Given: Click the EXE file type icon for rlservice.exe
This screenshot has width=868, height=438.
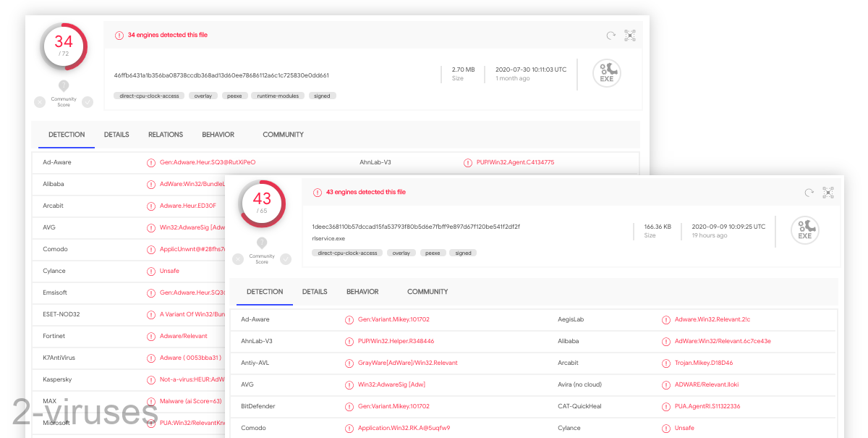Looking at the screenshot, I should [805, 231].
